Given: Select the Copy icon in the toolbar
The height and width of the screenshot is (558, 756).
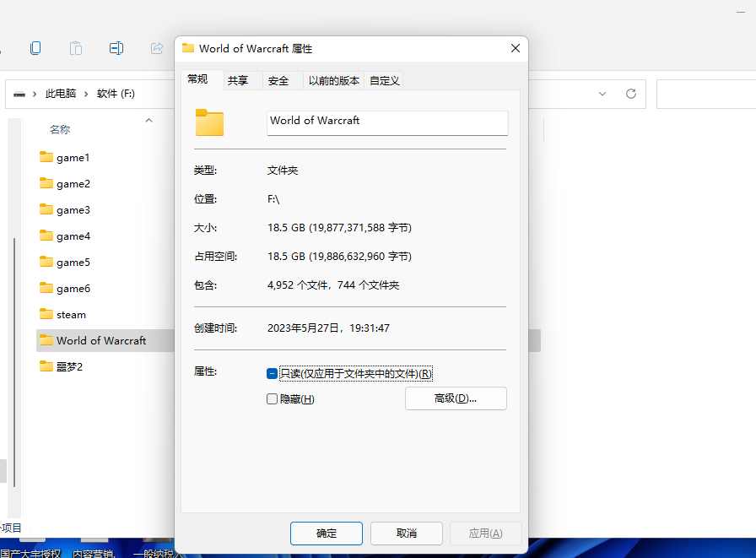Looking at the screenshot, I should 35,48.
